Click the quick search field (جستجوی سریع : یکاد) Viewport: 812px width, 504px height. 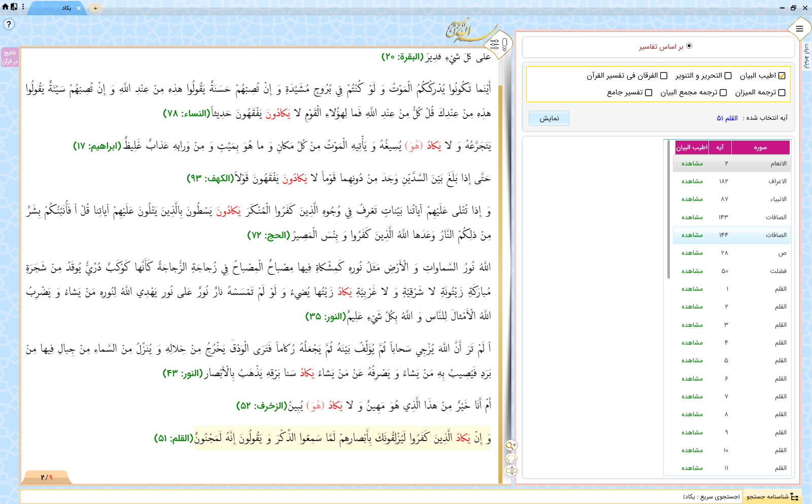tap(381, 496)
